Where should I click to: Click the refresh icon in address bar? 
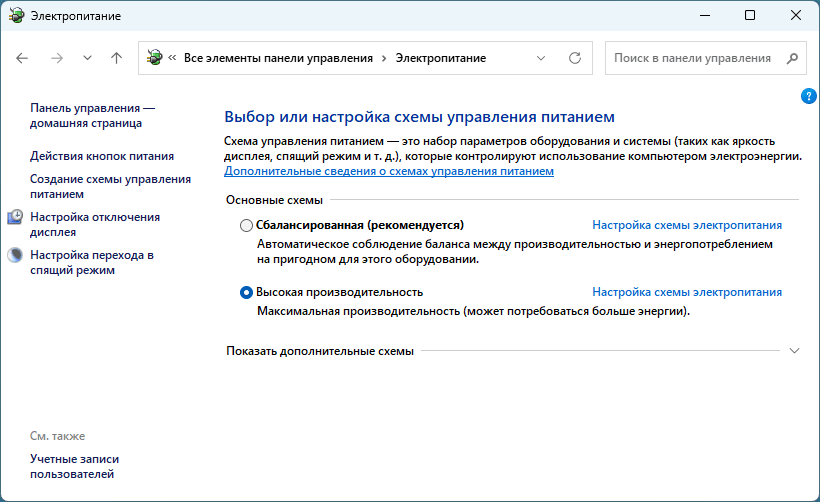click(574, 58)
